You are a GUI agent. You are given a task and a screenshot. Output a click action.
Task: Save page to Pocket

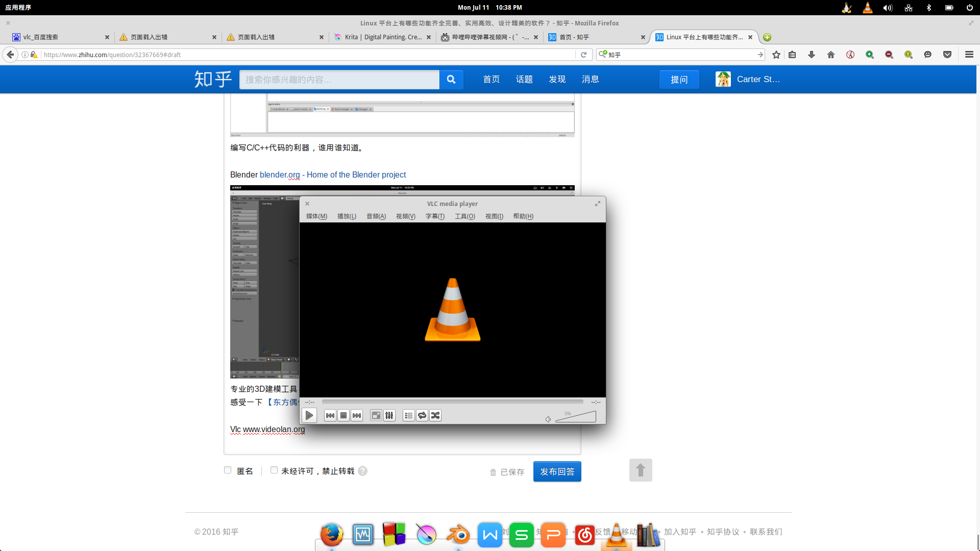(x=947, y=55)
